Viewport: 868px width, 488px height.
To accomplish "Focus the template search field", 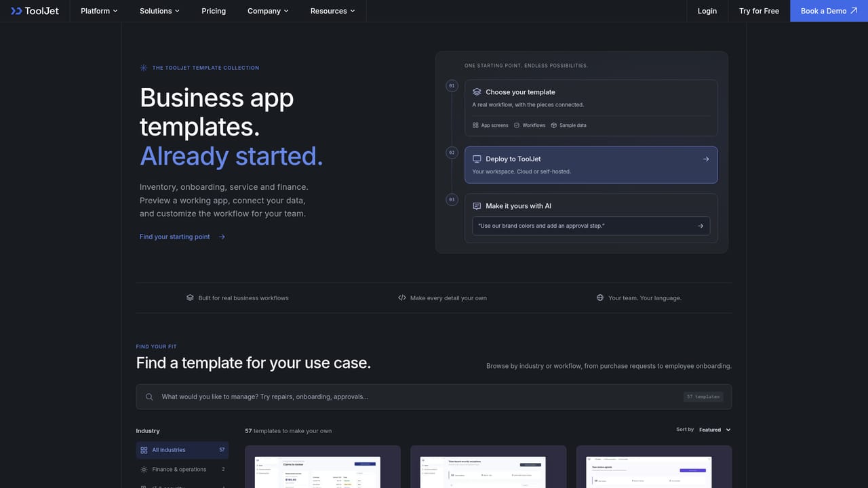I will pos(434,397).
